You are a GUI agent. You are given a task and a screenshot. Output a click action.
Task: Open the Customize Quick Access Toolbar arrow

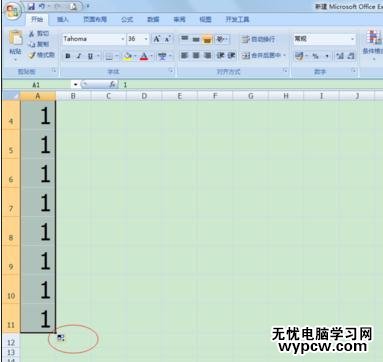point(88,6)
